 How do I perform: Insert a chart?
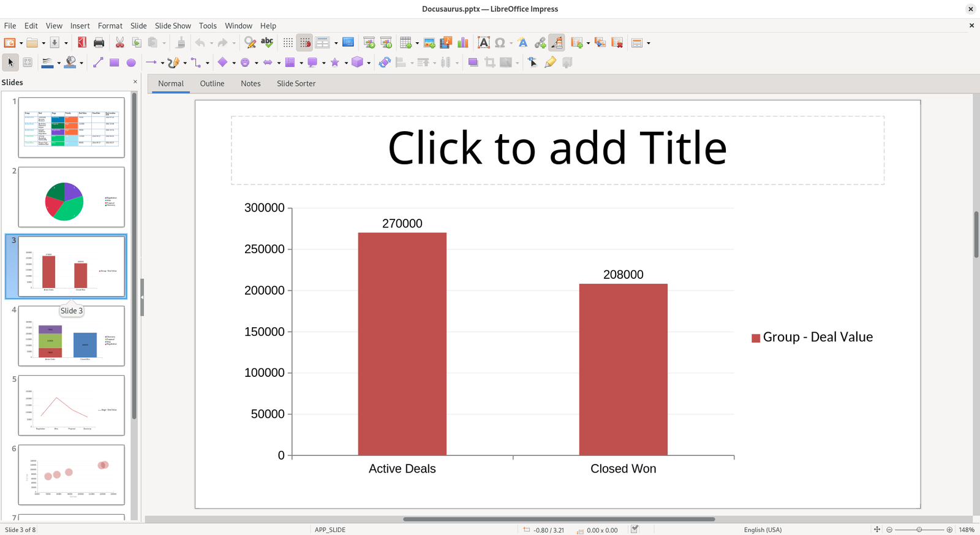[463, 42]
